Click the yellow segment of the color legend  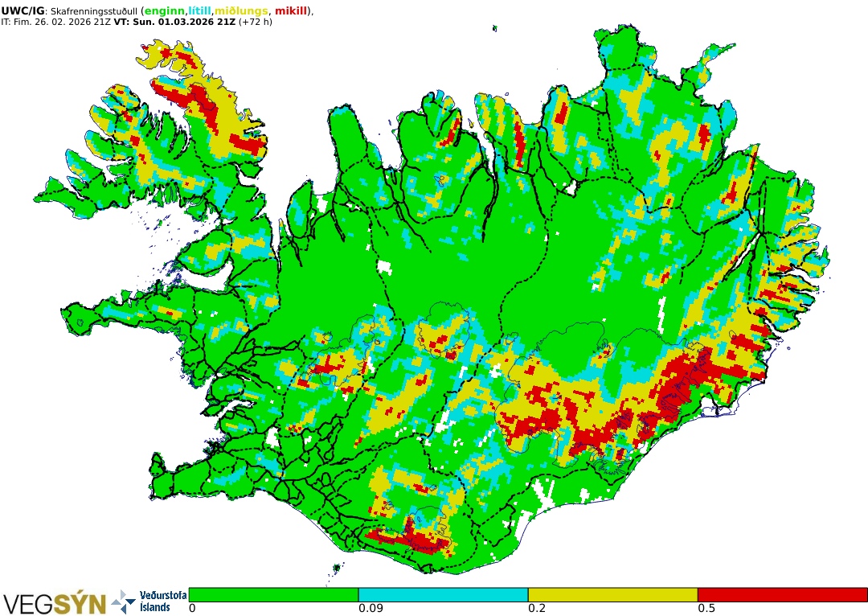tap(612, 595)
